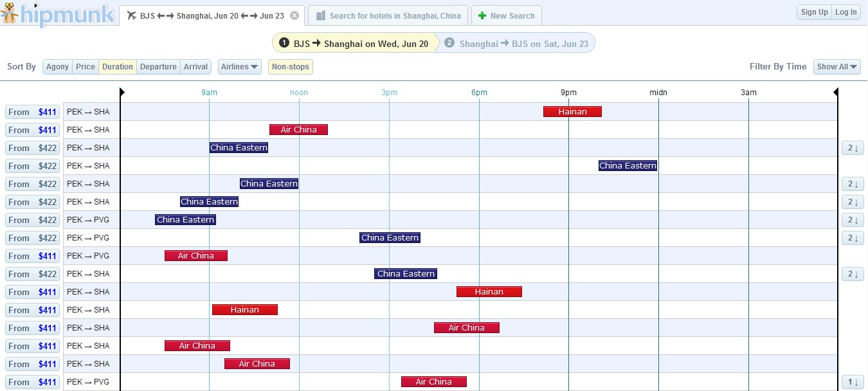Sort flights by Departure
Screen dimensions: 868x391
click(158, 67)
